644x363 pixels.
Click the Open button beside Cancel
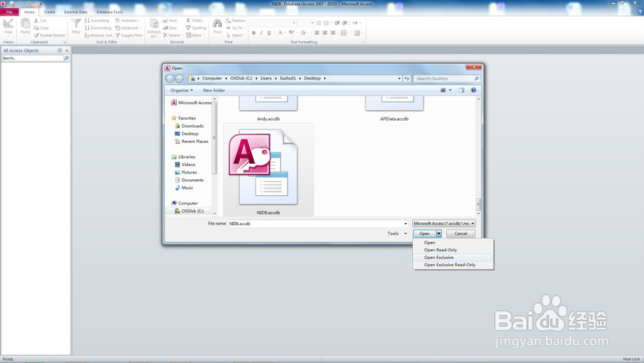pyautogui.click(x=424, y=233)
